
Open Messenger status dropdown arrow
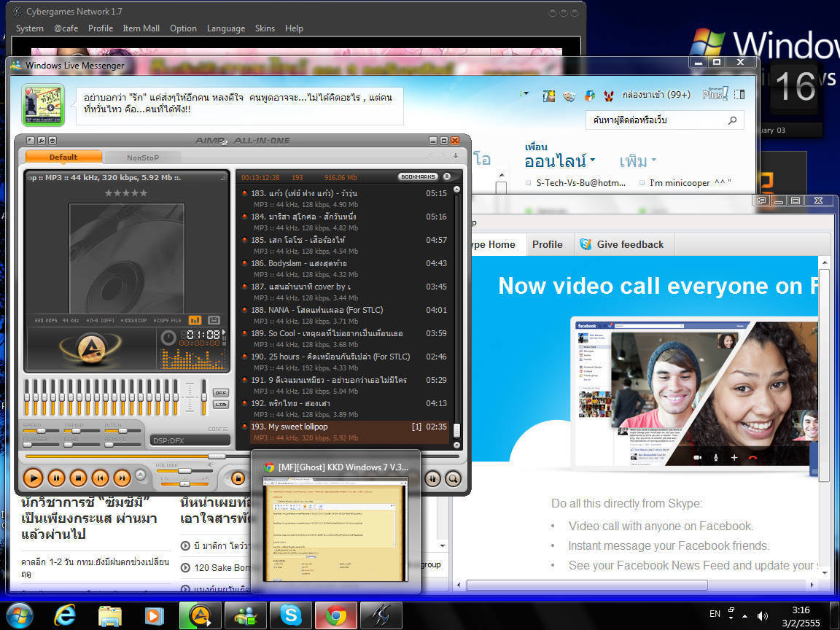(x=524, y=94)
